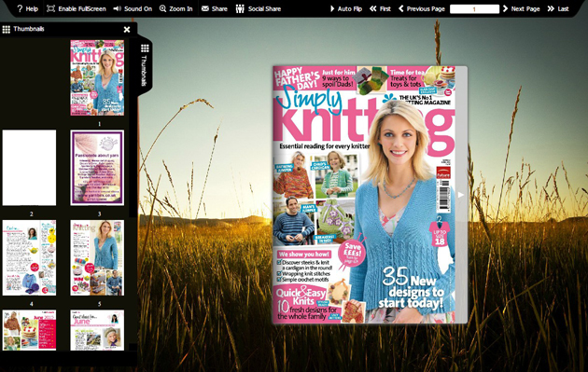Click the Thumbnails grid icon in panel header
This screenshot has width=588, height=372.
(6, 29)
